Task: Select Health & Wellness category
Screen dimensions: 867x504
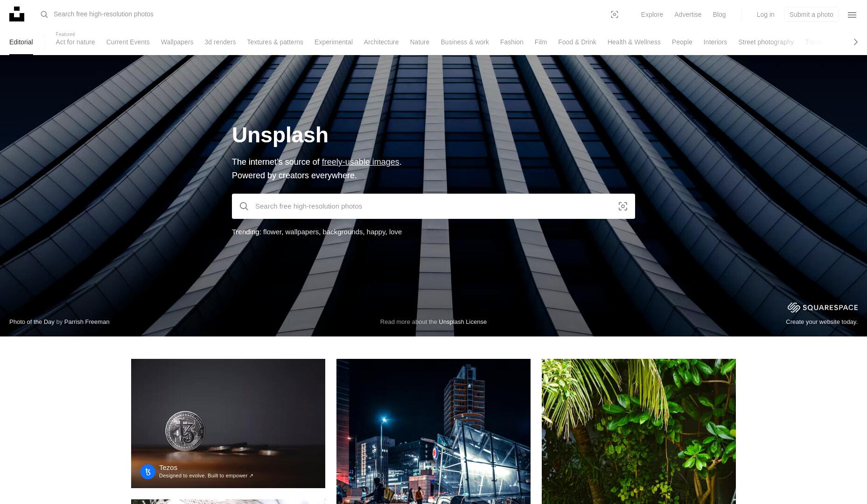Action: (634, 42)
